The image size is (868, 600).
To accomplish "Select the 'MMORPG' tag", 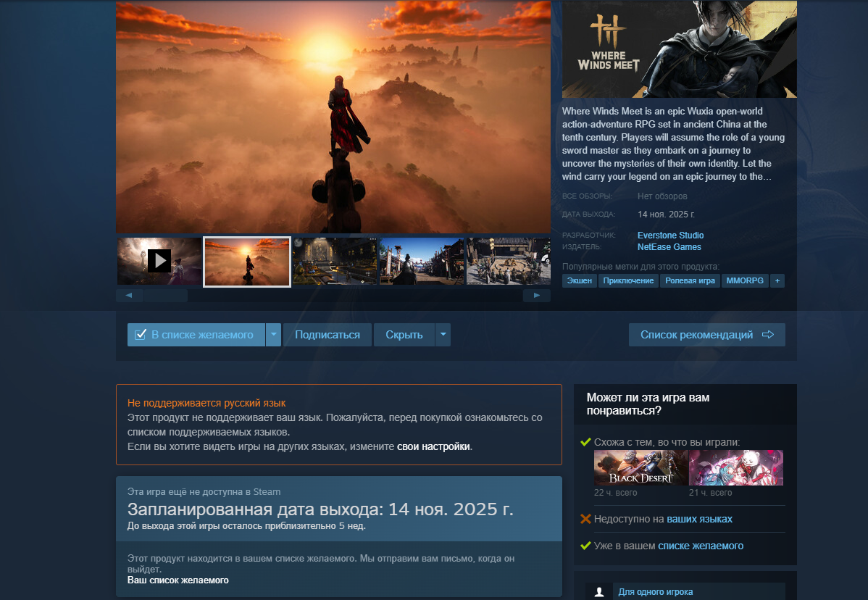I will pyautogui.click(x=745, y=280).
